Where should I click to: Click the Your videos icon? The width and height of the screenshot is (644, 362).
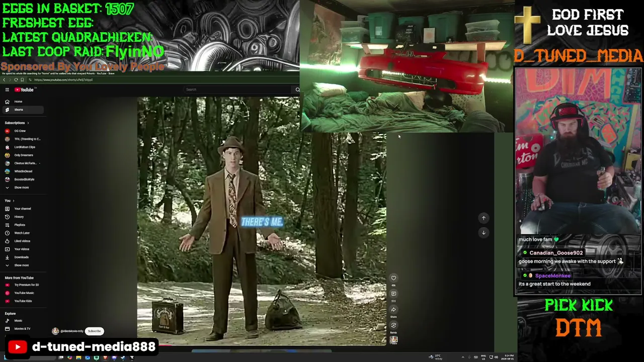[7, 249]
